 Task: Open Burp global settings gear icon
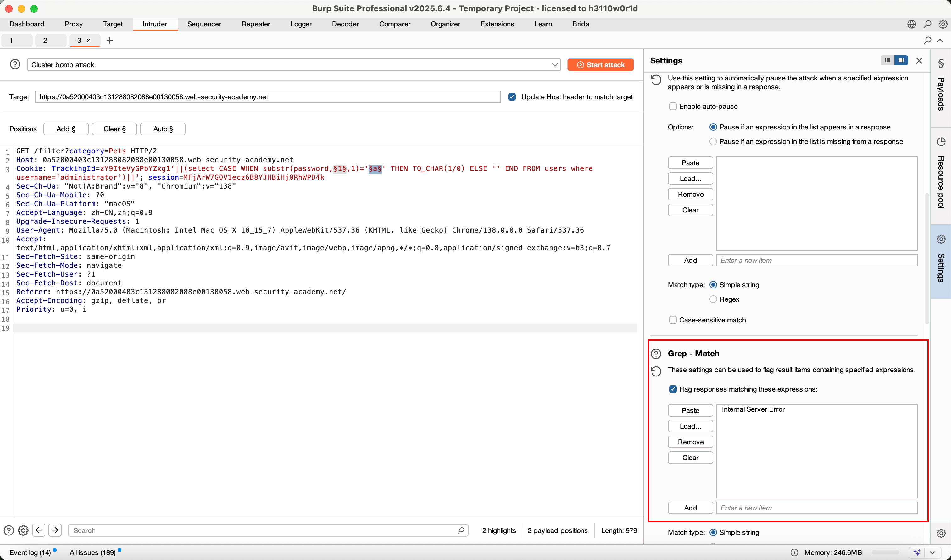click(x=943, y=24)
